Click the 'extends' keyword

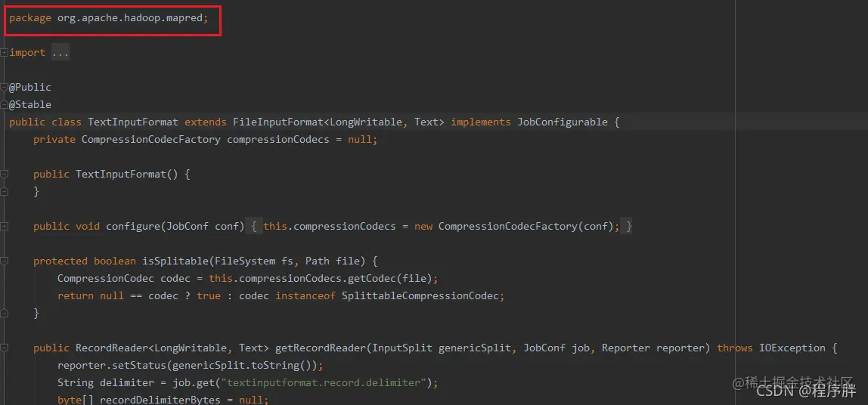(206, 122)
